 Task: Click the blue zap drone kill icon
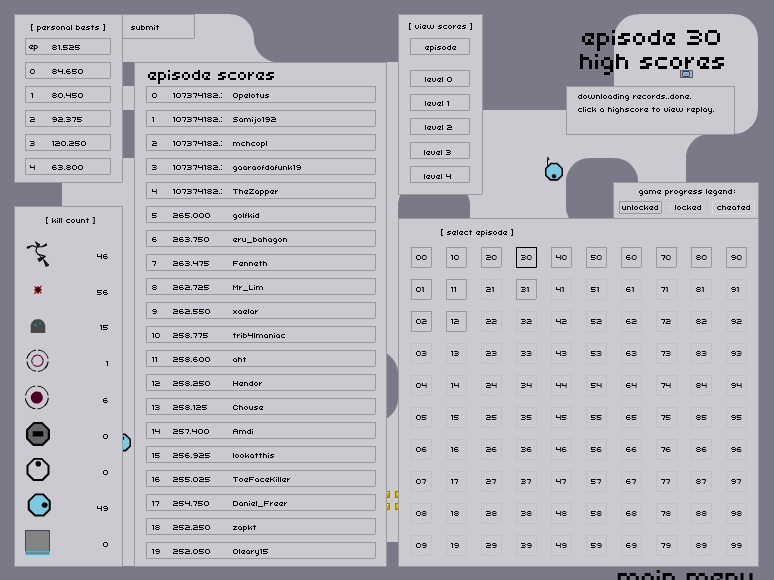tap(38, 506)
